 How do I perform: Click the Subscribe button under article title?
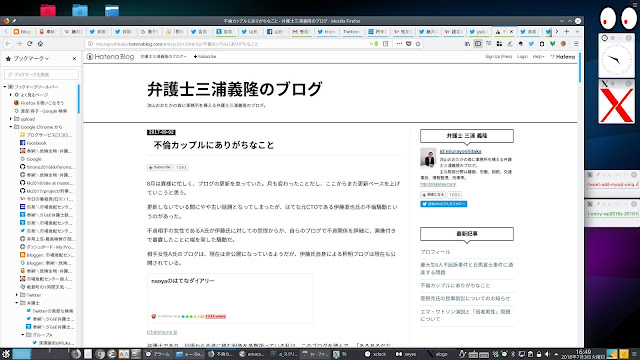160,167
